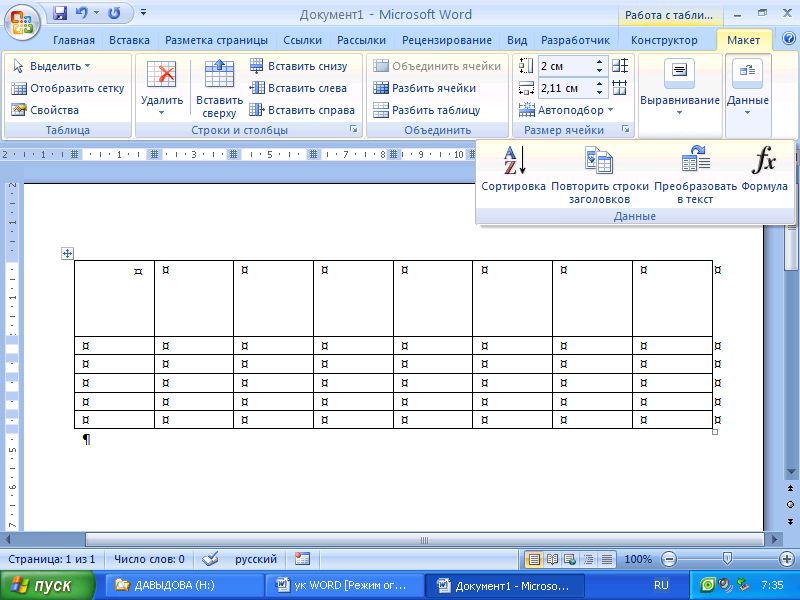Increase row height with up spinner
The height and width of the screenshot is (600, 800).
(x=599, y=62)
